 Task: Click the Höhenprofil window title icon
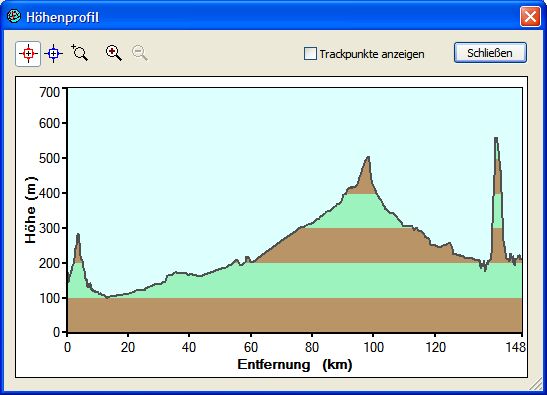(x=14, y=16)
